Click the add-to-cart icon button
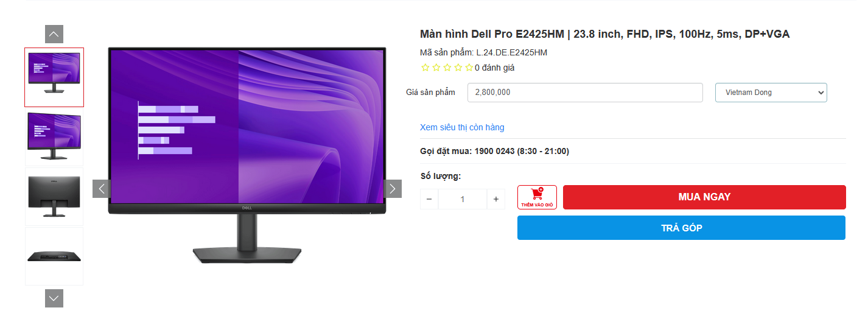 (537, 197)
